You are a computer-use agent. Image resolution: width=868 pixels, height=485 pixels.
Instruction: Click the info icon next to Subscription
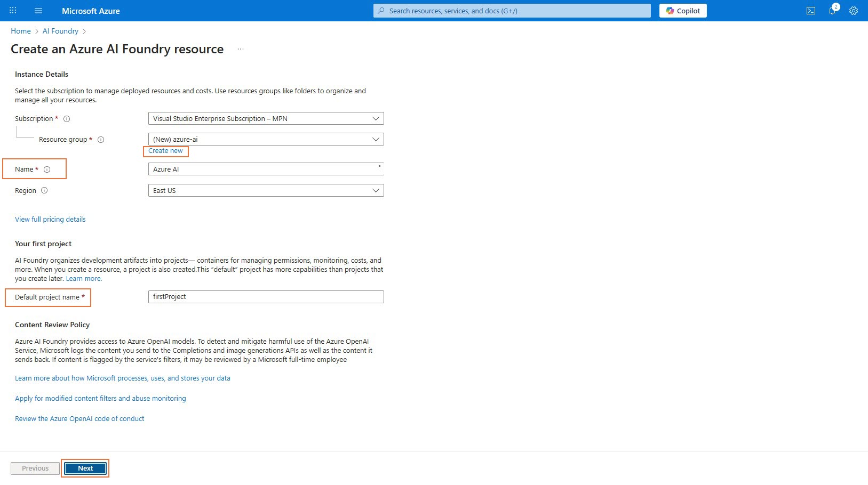point(67,119)
